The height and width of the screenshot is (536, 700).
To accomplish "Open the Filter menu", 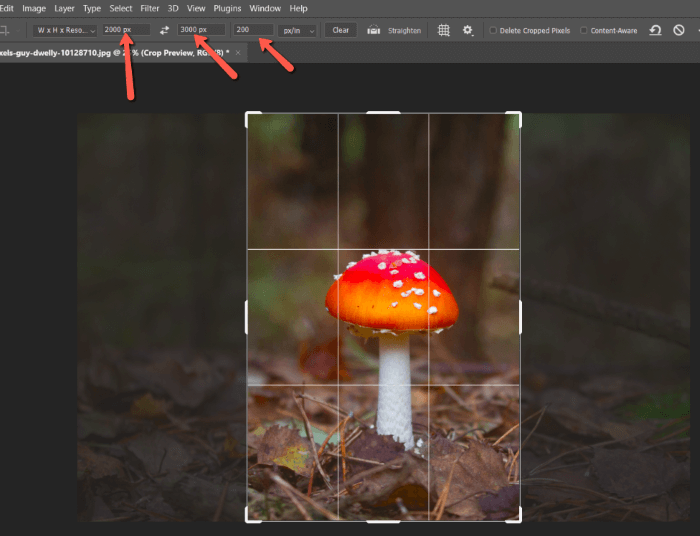I will pyautogui.click(x=150, y=8).
